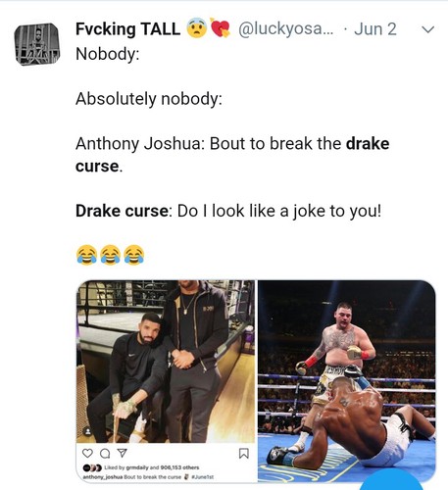Tap the tagged-people icon on Drake photo
This screenshot has width=448, height=490.
(x=88, y=431)
